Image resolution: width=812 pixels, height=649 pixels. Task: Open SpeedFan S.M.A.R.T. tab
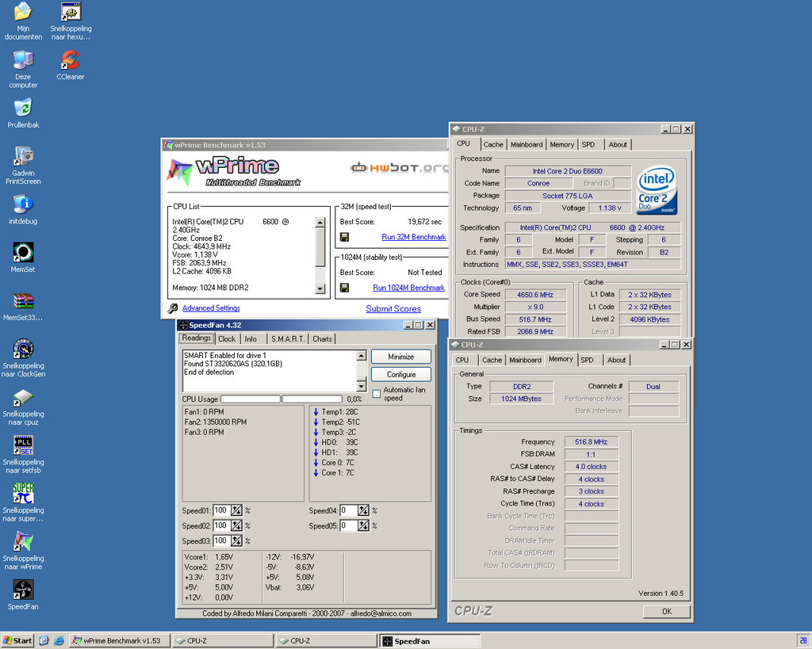[288, 339]
